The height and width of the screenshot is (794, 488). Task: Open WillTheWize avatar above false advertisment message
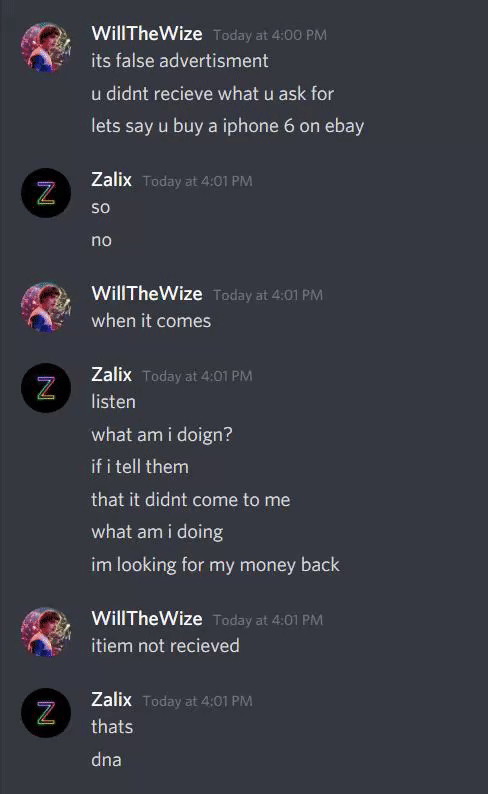point(46,47)
